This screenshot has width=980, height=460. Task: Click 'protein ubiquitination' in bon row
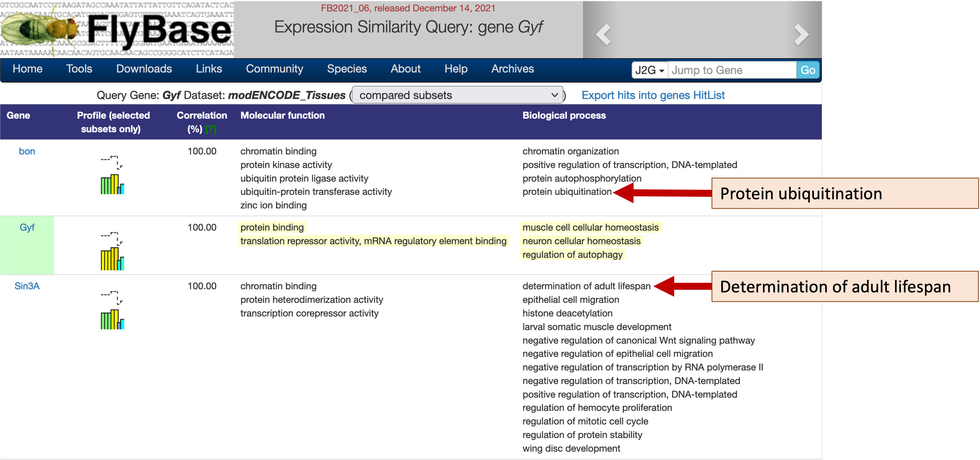coord(567,192)
